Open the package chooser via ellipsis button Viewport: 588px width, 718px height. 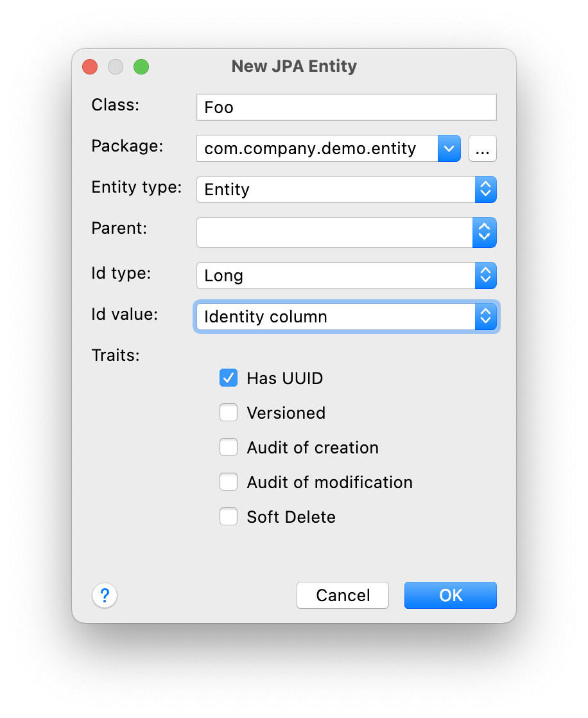[x=483, y=148]
